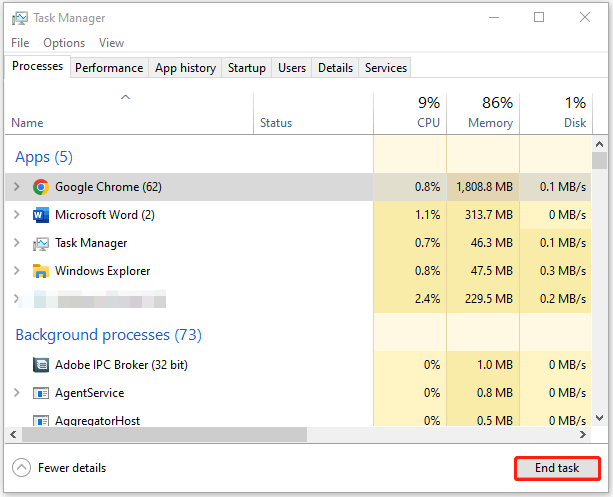The width and height of the screenshot is (613, 497).
Task: Sort by the Name column header
Action: (x=129, y=114)
